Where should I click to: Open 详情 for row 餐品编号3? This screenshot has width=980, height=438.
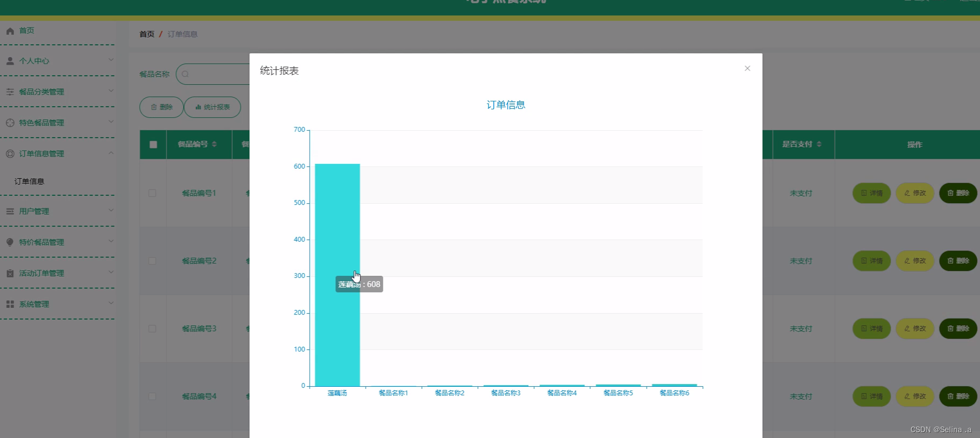872,329
